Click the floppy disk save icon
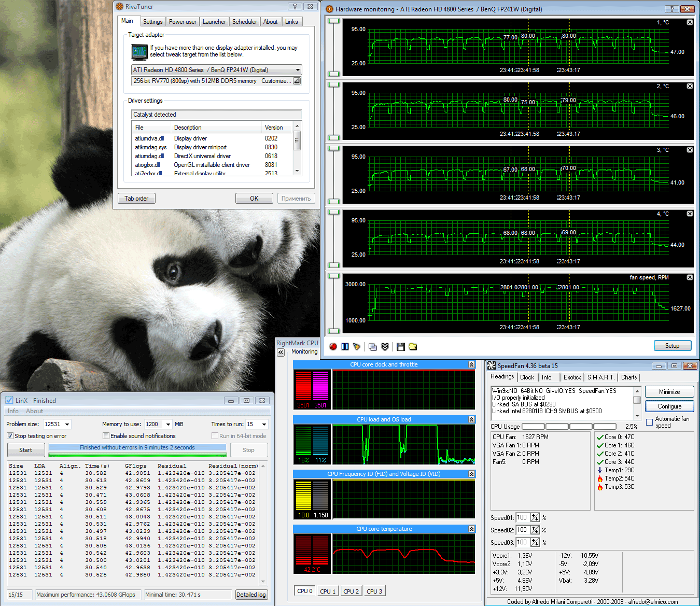The image size is (700, 606). pyautogui.click(x=400, y=347)
